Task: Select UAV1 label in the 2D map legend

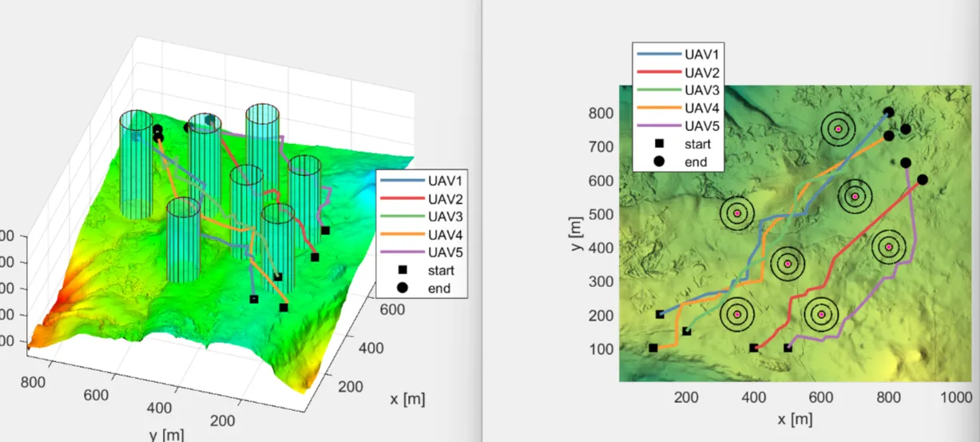Action: tap(701, 54)
